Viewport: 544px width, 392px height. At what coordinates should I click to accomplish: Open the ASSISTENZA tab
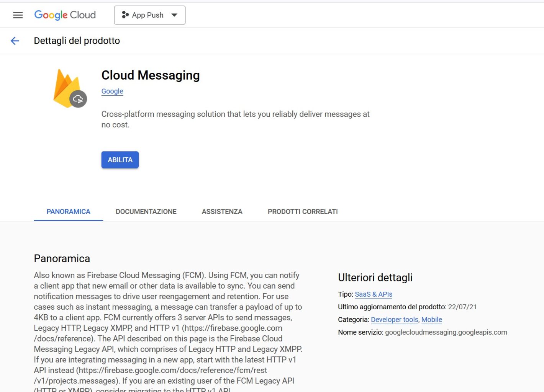click(222, 211)
